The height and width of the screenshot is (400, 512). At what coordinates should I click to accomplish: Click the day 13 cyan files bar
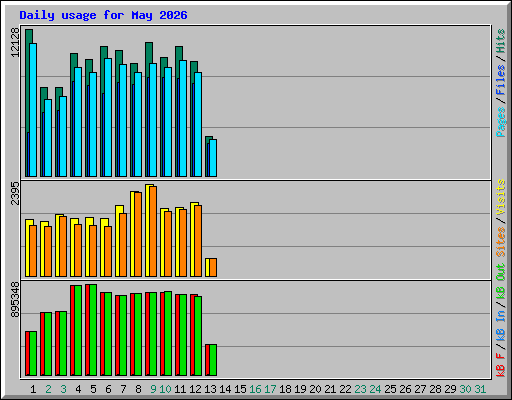pos(213,158)
